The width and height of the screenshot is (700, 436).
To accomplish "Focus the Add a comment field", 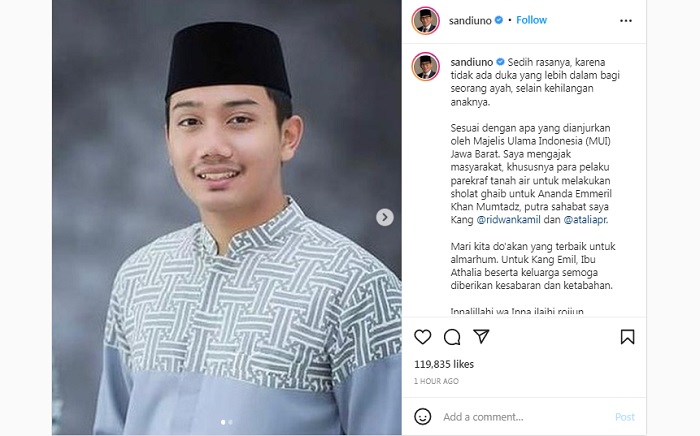I will click(527, 417).
